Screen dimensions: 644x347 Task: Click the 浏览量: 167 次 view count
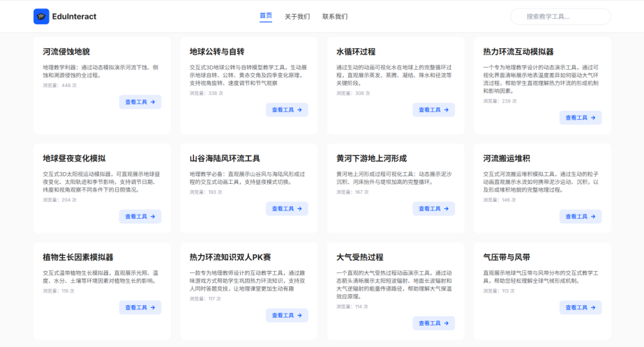[x=352, y=192]
